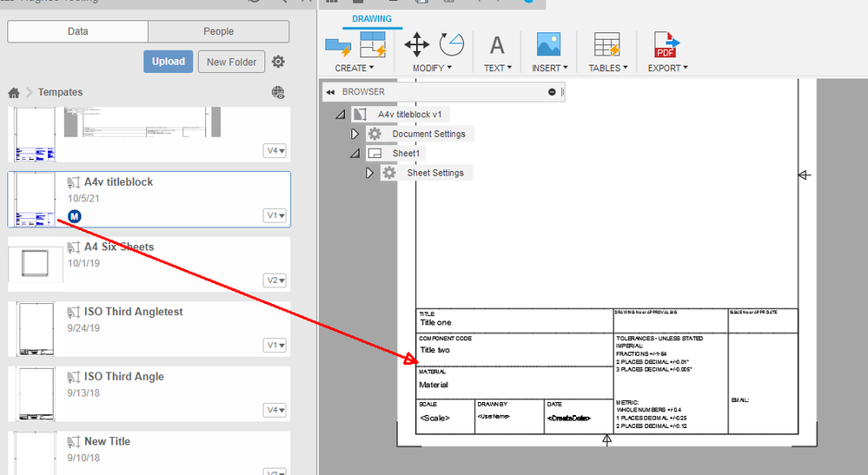Click the Browser panel minus button
This screenshot has width=868, height=475.
coord(552,92)
